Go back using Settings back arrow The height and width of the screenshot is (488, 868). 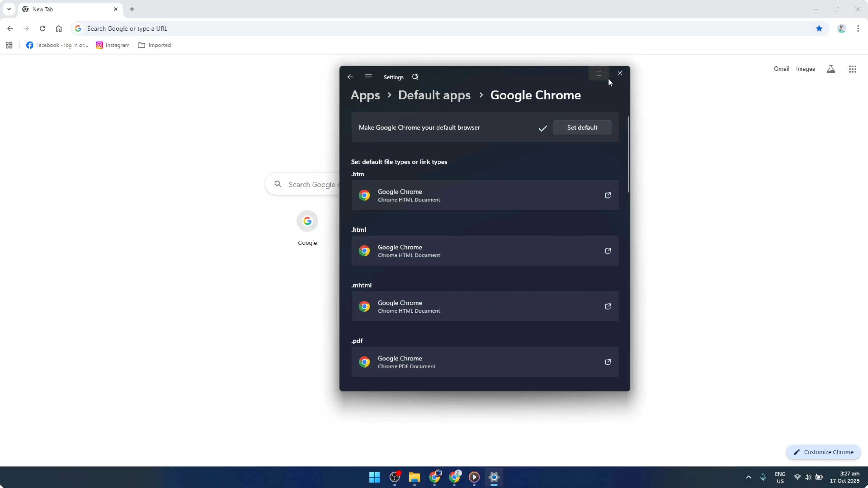350,77
